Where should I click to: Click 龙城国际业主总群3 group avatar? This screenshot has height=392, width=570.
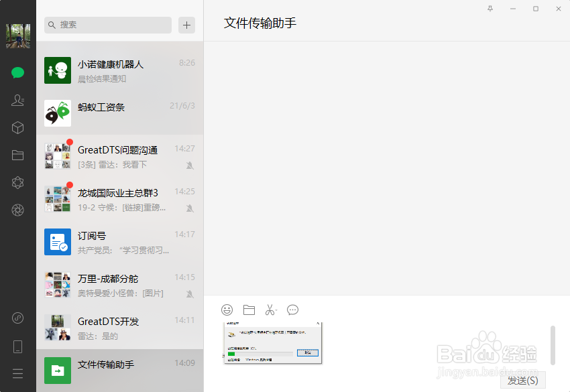point(58,199)
